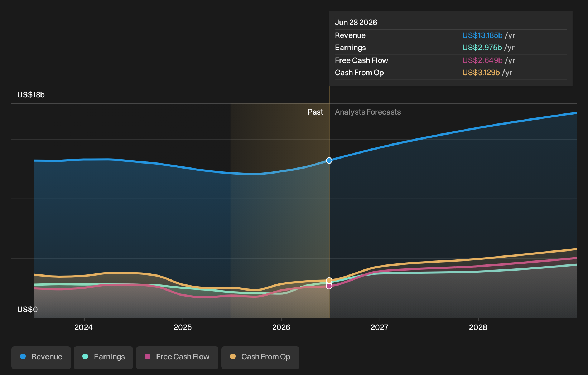The height and width of the screenshot is (375, 588).
Task: Click the Past label in chart
Action: [315, 112]
